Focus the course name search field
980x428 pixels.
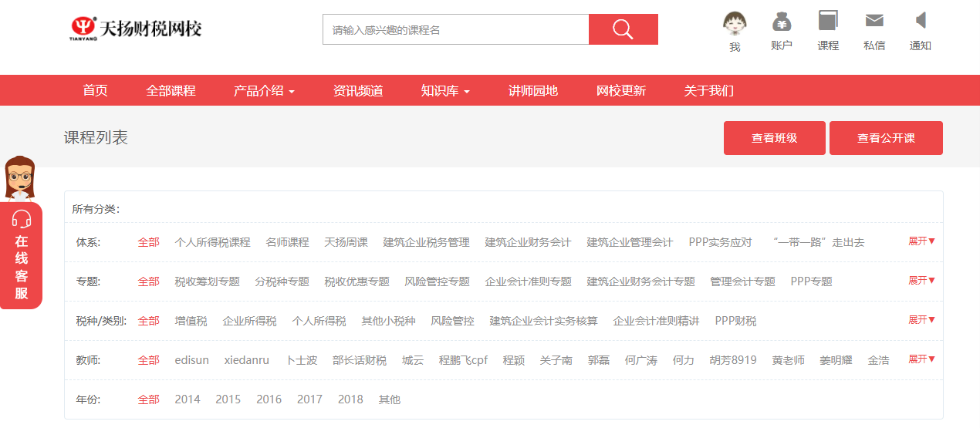point(455,30)
